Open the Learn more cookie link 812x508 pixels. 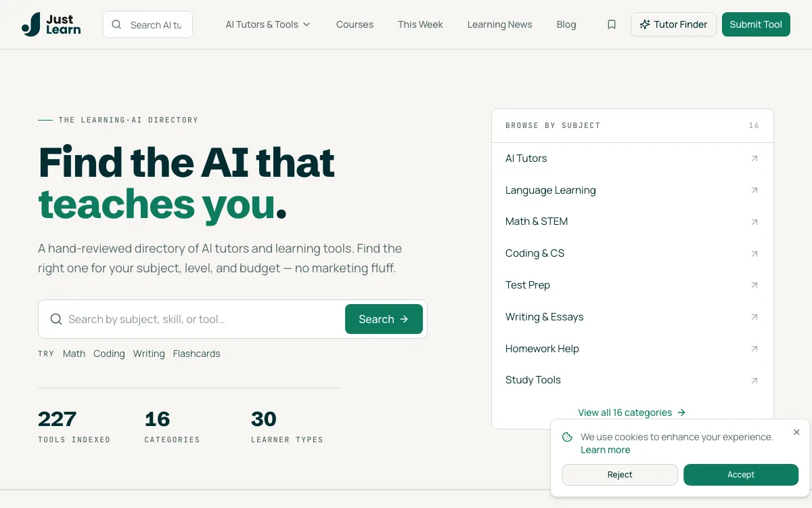605,450
